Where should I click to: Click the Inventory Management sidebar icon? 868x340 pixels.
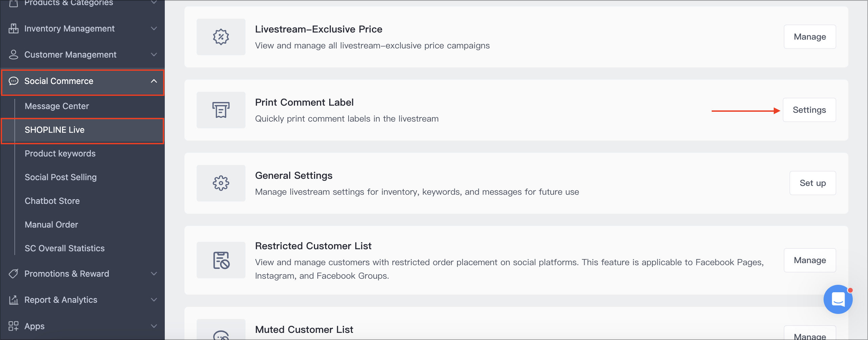click(14, 28)
